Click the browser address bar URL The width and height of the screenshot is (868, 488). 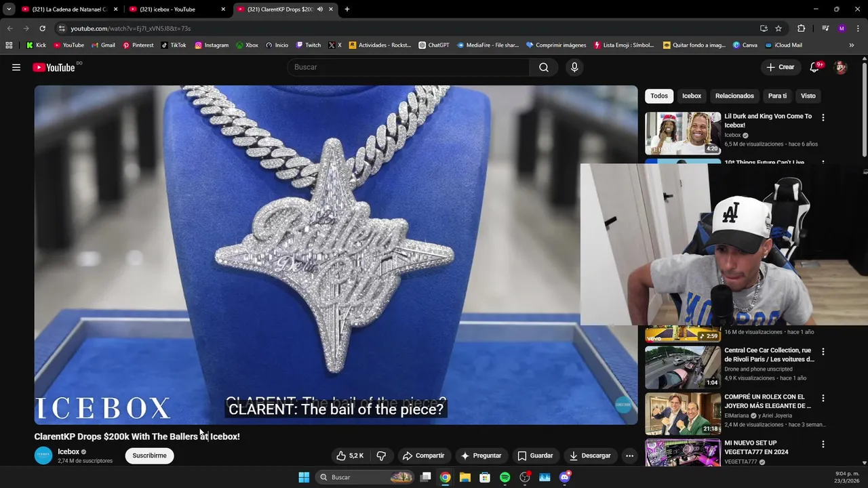[x=131, y=28]
